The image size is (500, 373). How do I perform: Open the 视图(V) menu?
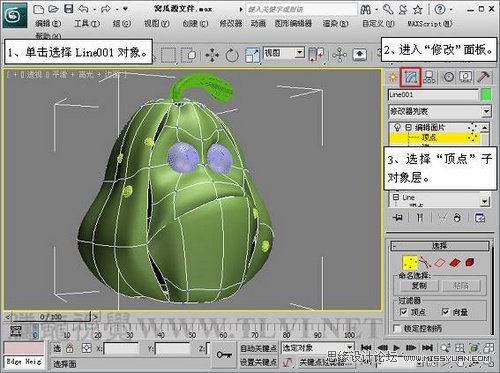(157, 24)
